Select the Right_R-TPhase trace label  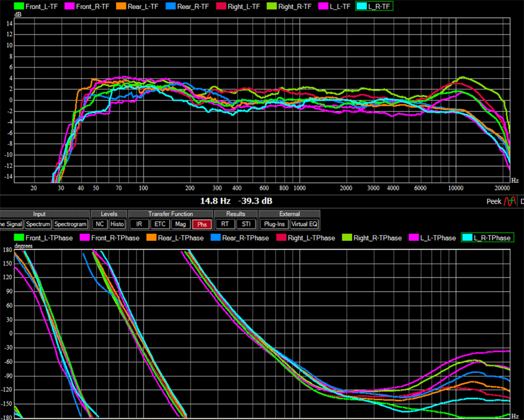pyautogui.click(x=378, y=238)
